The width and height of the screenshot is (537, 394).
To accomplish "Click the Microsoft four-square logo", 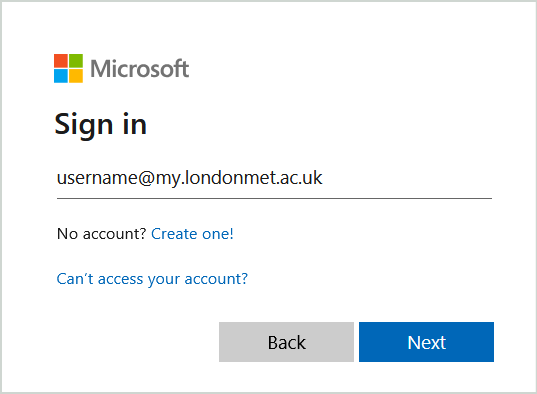I will click(x=68, y=68).
